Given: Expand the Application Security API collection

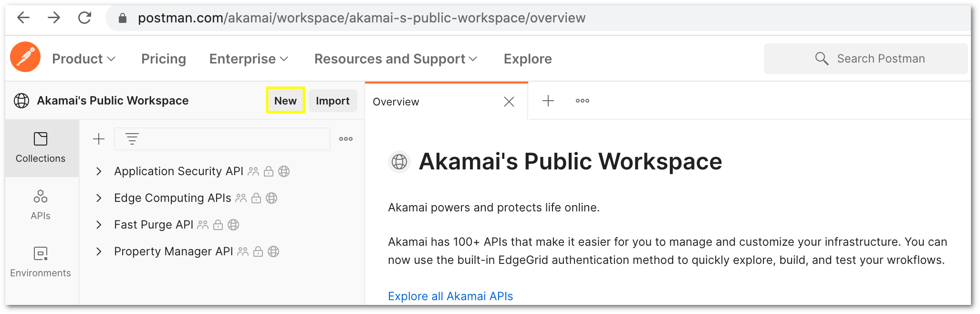Looking at the screenshot, I should click(99, 171).
